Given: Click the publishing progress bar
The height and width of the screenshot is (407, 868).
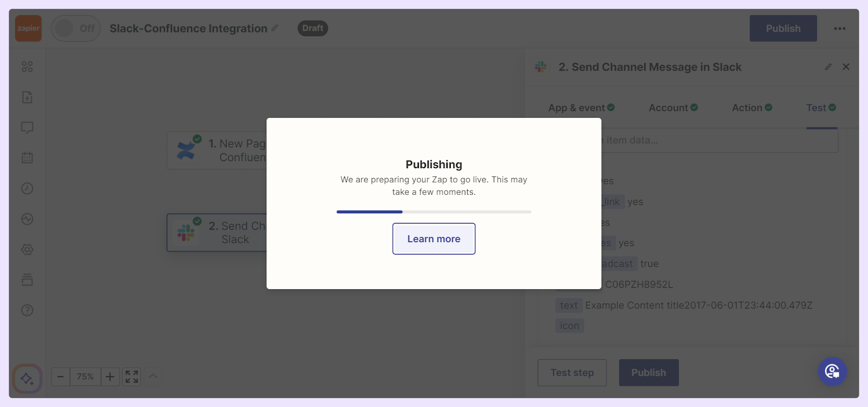Looking at the screenshot, I should pos(434,212).
